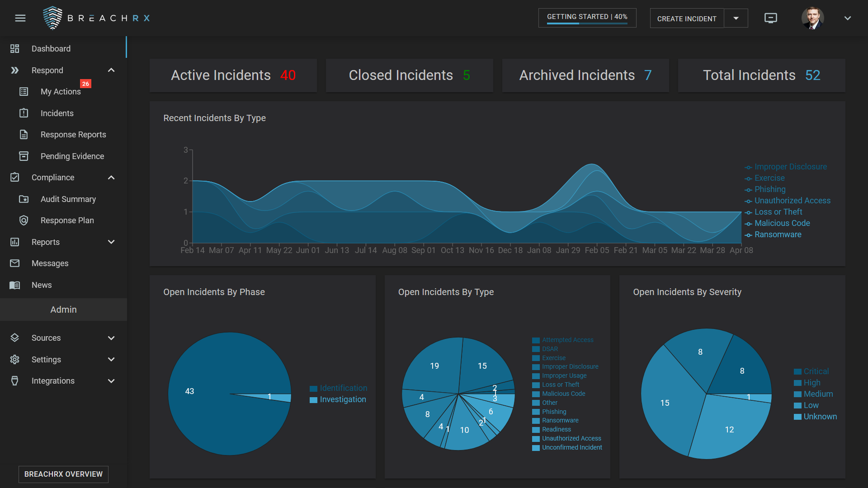Toggle Phishing series in Recent Incidents legend
Image resolution: width=868 pixels, height=488 pixels.
tap(769, 189)
